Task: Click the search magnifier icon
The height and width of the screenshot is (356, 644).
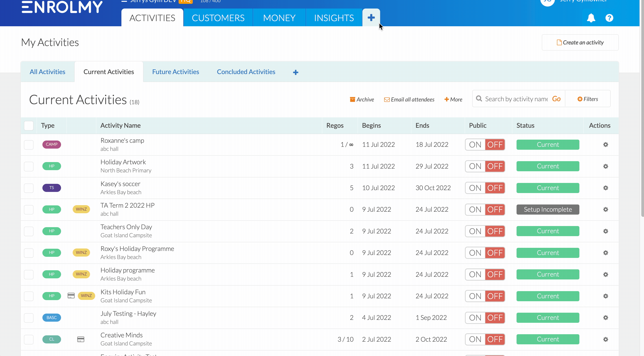Action: click(479, 99)
